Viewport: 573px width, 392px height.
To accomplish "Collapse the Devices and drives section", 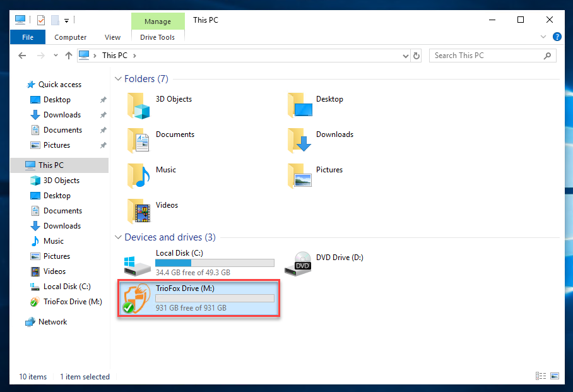I will [x=118, y=237].
